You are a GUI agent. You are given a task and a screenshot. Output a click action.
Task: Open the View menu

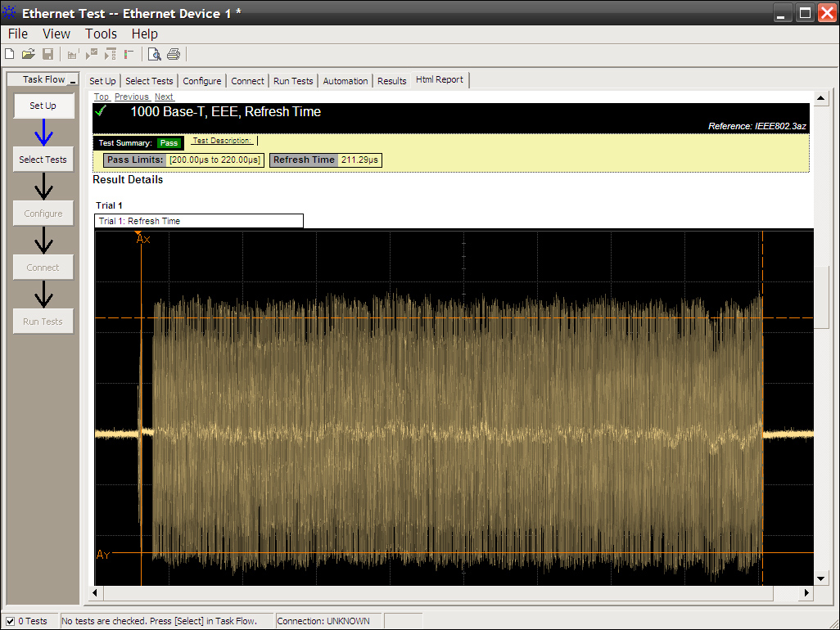(56, 34)
